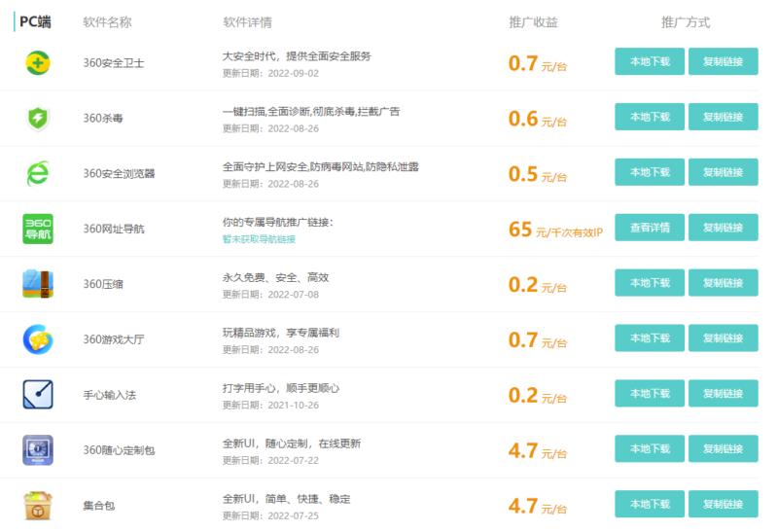Viewport: 778px width, 532px height.
Task: Click the name 手心输入法
Action: [x=110, y=395]
